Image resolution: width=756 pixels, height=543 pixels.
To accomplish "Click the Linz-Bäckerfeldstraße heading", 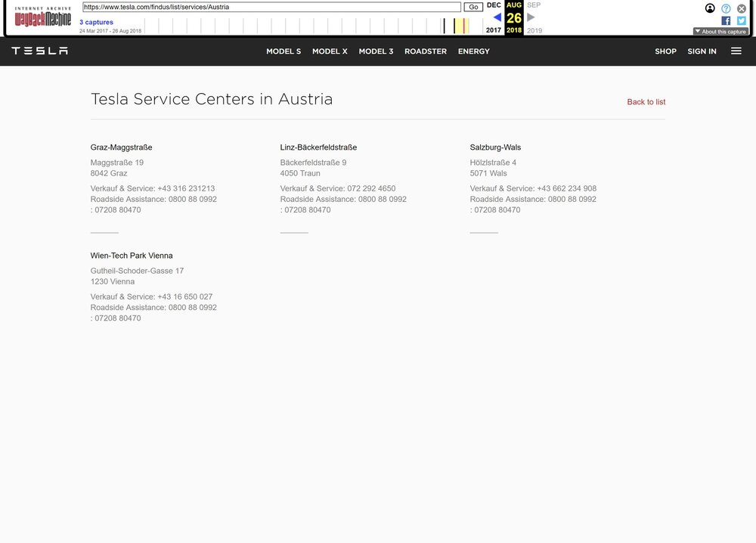I will (x=319, y=147).
